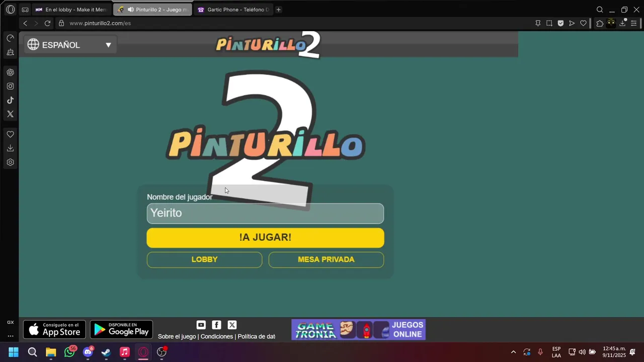This screenshot has width=644, height=362.
Task: Open ChatGPT in the sidebar
Action: pos(10,72)
